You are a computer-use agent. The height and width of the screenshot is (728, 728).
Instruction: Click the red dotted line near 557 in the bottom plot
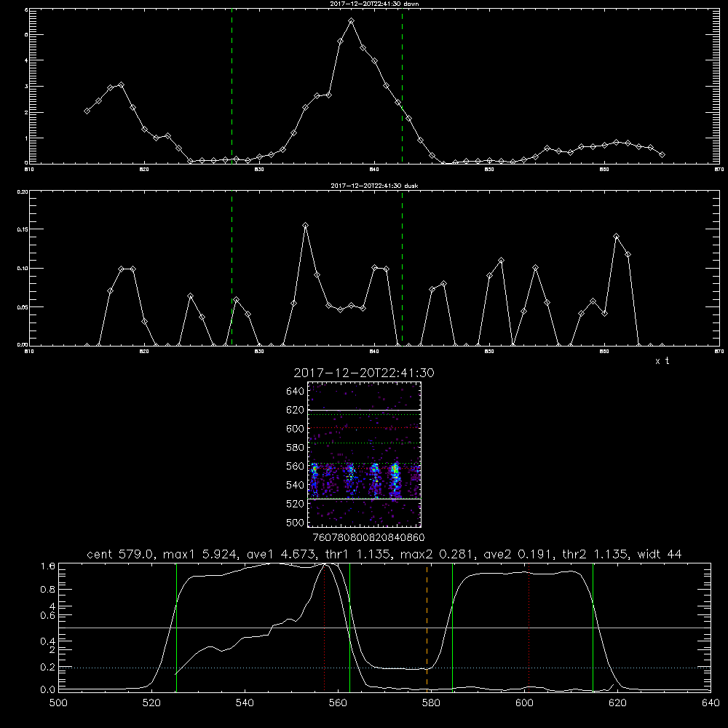(x=325, y=627)
